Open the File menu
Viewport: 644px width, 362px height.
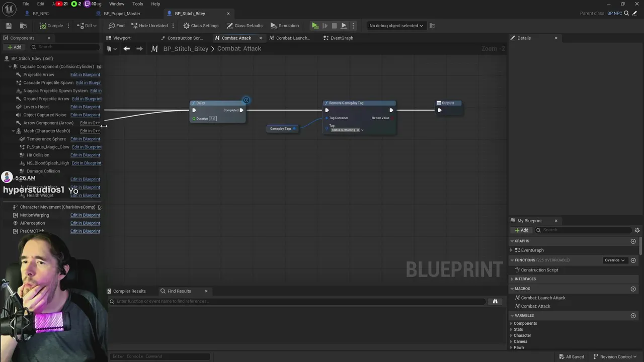tap(26, 4)
